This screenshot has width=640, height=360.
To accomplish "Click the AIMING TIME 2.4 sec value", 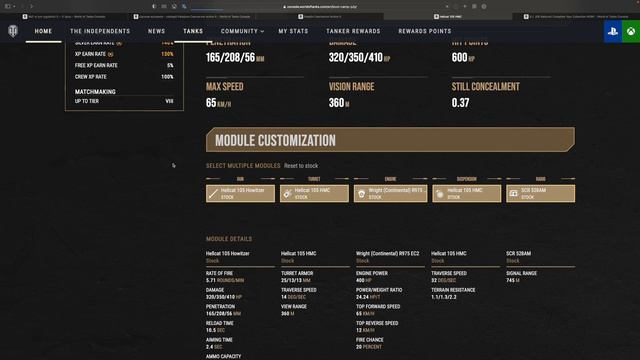I will pos(214,347).
